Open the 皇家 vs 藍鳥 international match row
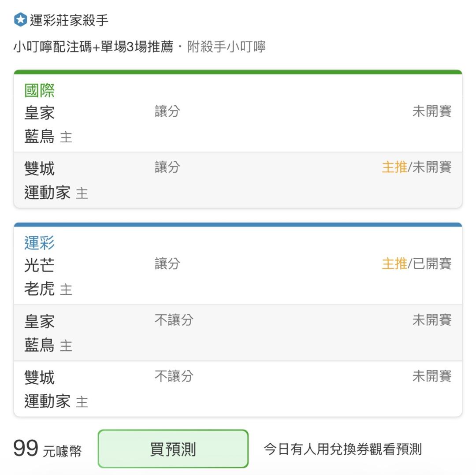This screenshot has height=475, width=476. [x=238, y=124]
